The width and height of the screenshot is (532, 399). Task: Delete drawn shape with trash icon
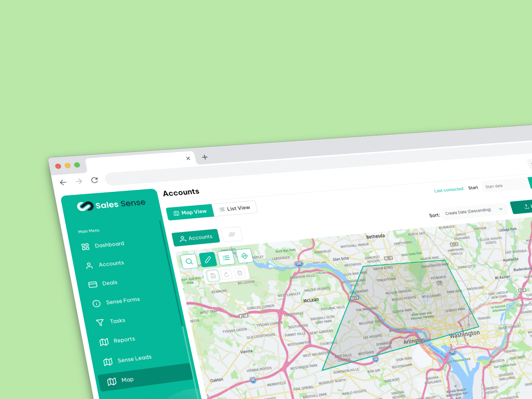[x=240, y=273]
